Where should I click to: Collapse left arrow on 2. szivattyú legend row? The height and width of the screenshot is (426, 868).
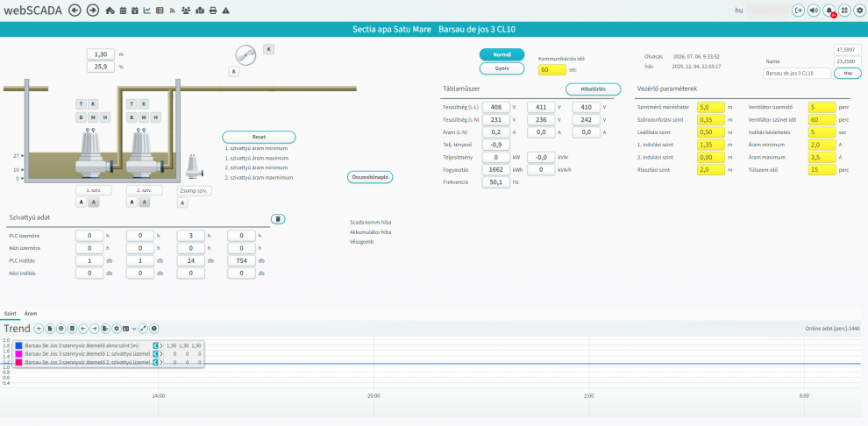pyautogui.click(x=154, y=362)
